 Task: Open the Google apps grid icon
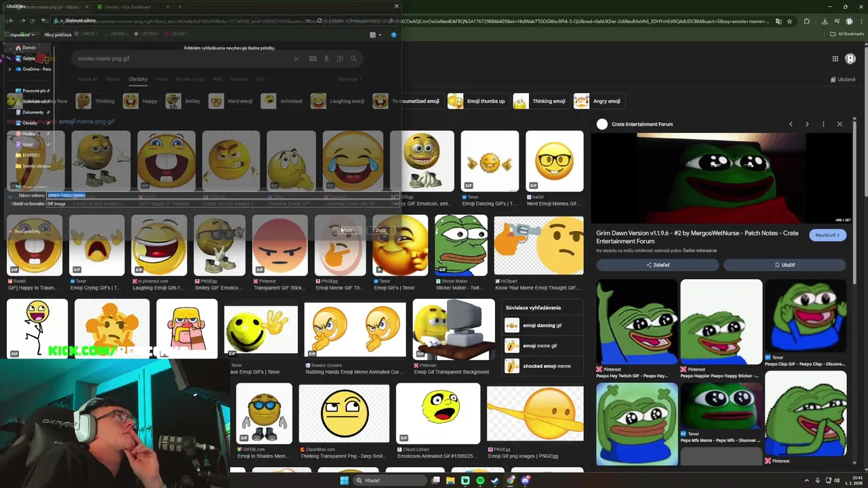tap(835, 59)
